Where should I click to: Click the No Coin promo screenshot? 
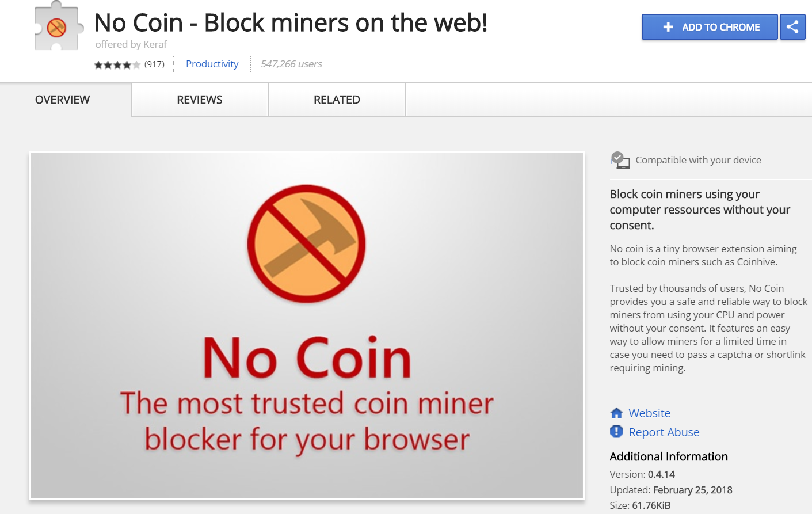[x=307, y=326]
